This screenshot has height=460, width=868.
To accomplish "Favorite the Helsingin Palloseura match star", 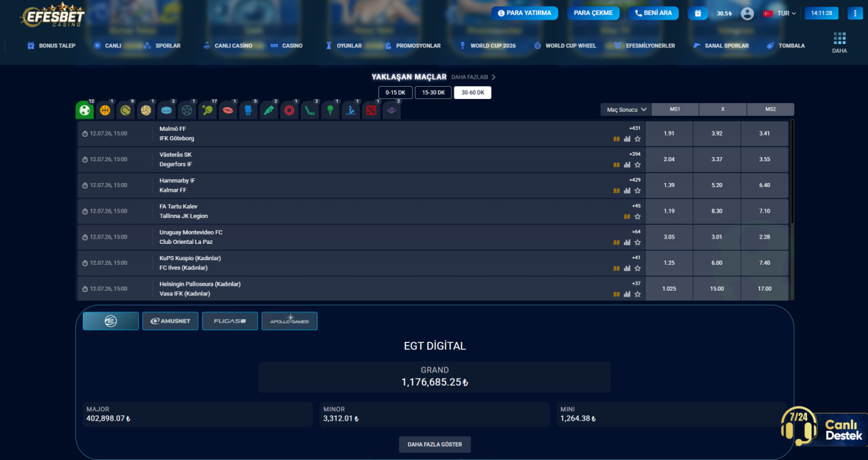I will point(637,294).
